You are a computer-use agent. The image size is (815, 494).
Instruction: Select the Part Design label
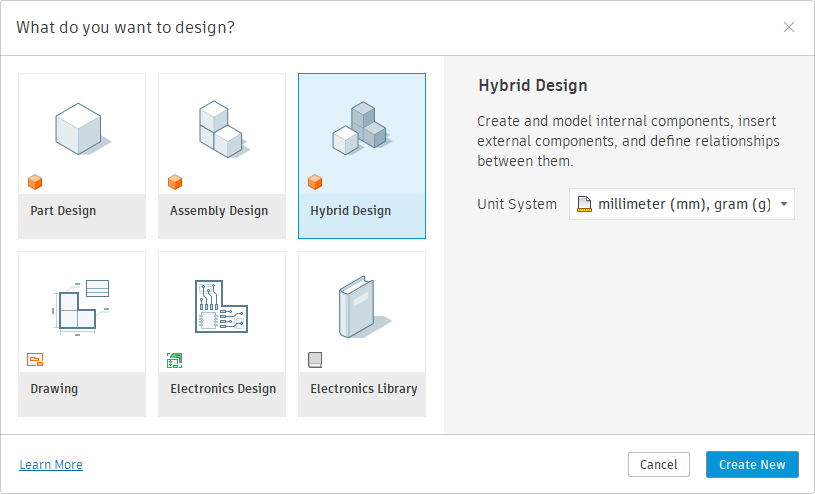point(63,211)
